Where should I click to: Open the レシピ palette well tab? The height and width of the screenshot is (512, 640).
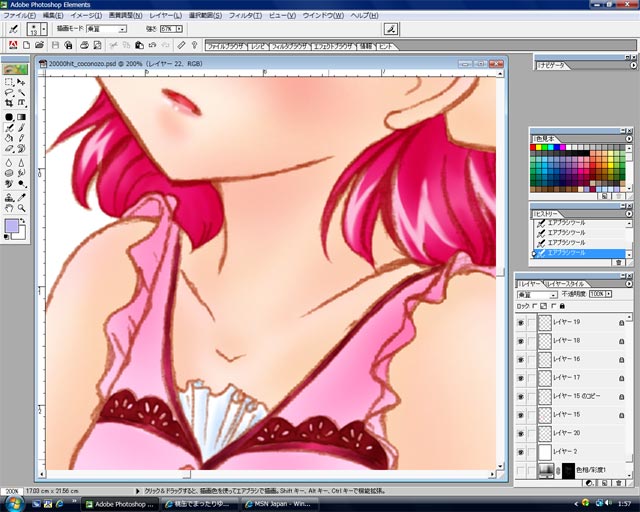(258, 47)
